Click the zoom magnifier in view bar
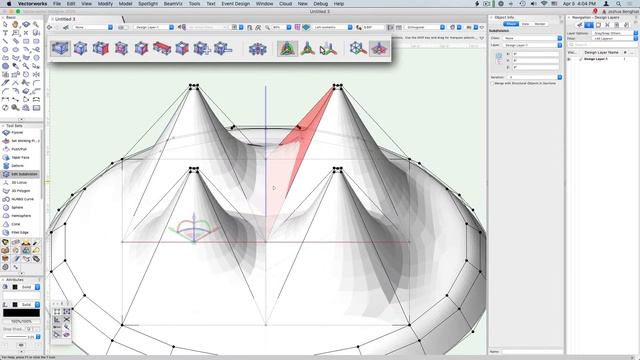640x360 pixels. point(267,27)
